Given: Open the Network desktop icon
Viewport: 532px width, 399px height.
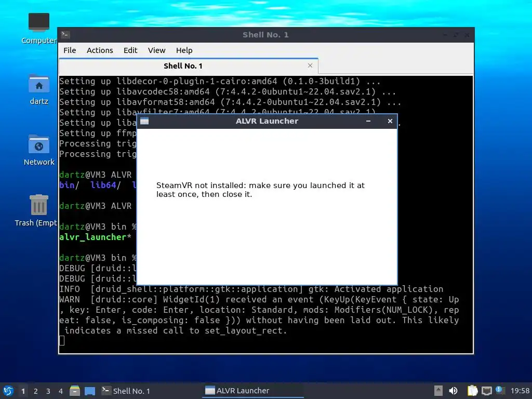Looking at the screenshot, I should [x=38, y=150].
